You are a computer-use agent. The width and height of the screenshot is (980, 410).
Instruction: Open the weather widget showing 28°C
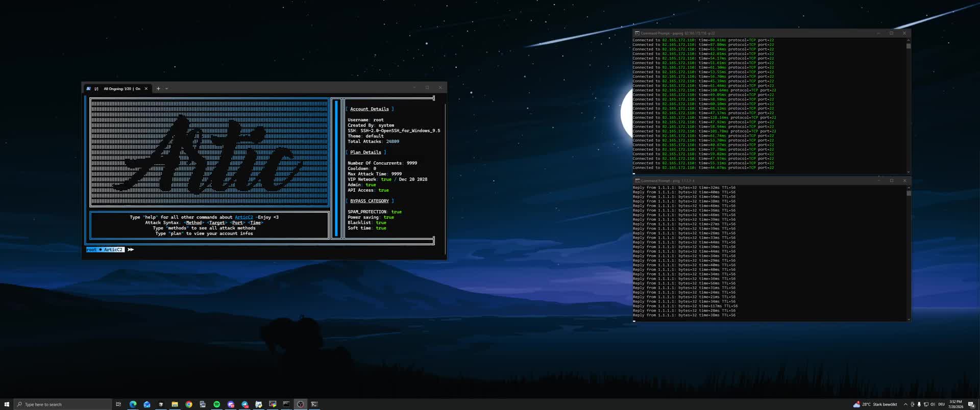(875, 404)
